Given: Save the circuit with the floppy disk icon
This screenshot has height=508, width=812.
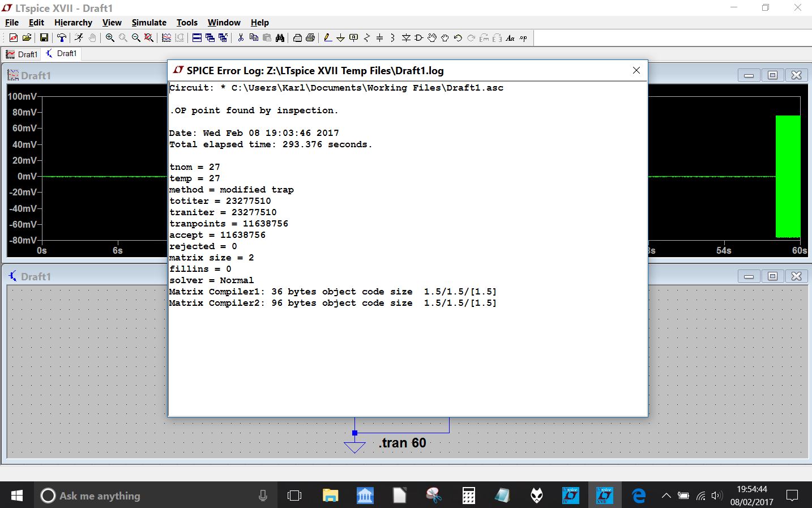Looking at the screenshot, I should tap(44, 38).
